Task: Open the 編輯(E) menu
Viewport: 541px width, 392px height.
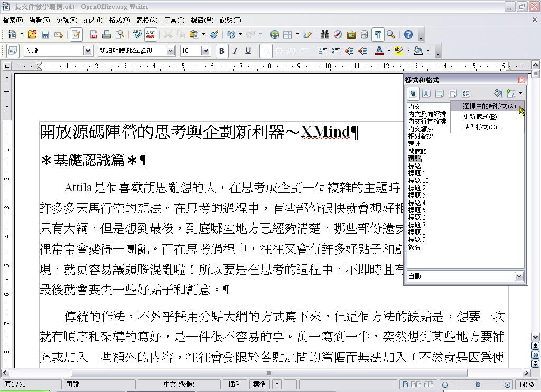Action: click(39, 20)
